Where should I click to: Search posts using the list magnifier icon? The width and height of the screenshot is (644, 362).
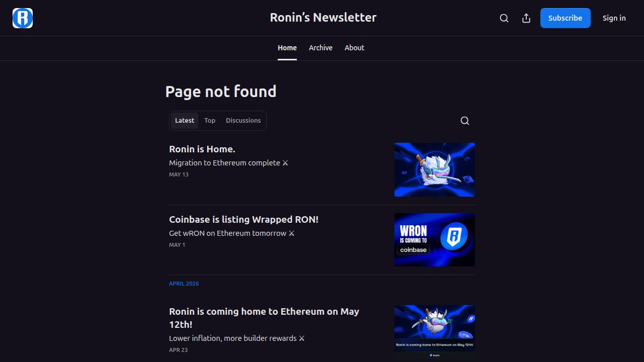(x=465, y=121)
